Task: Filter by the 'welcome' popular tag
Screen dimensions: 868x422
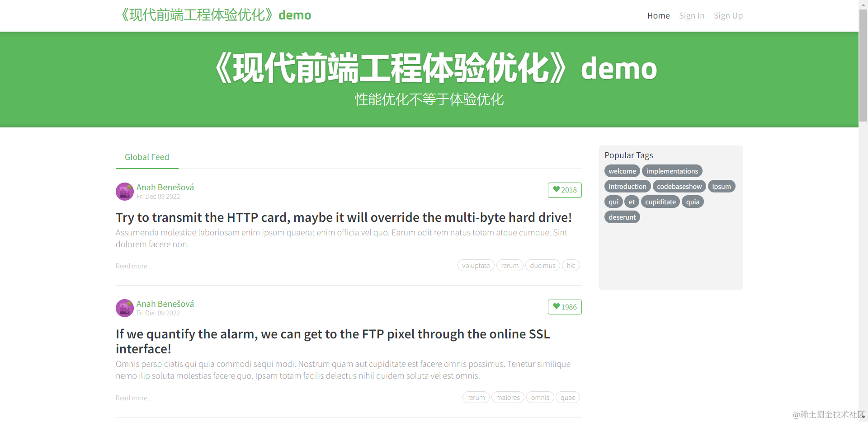Action: pyautogui.click(x=622, y=171)
